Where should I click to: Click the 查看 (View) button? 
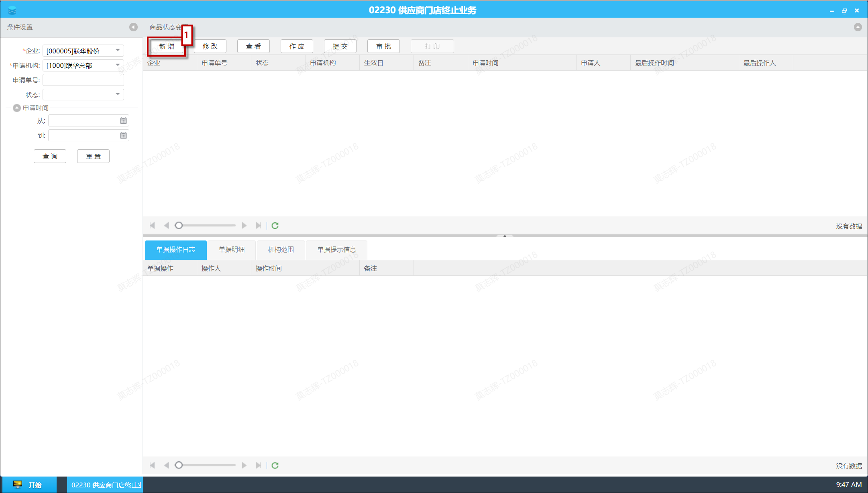point(253,47)
